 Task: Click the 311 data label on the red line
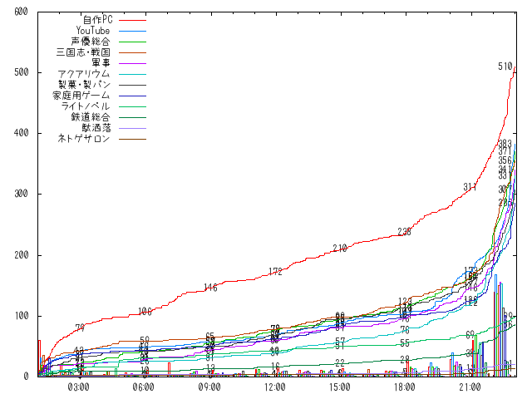click(470, 187)
